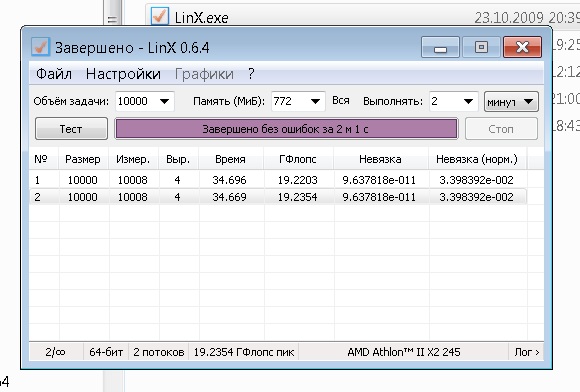Click the purple completion progress bar
The image size is (580, 392).
pos(286,129)
